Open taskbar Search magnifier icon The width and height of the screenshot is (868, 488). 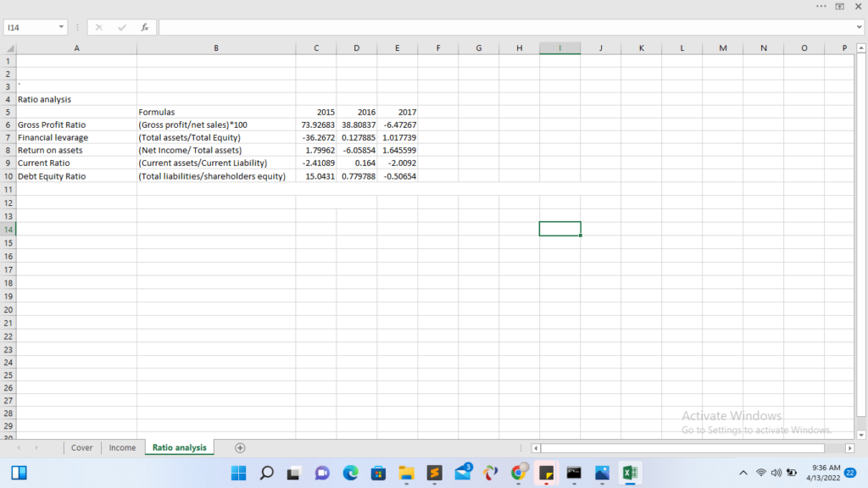pos(267,473)
